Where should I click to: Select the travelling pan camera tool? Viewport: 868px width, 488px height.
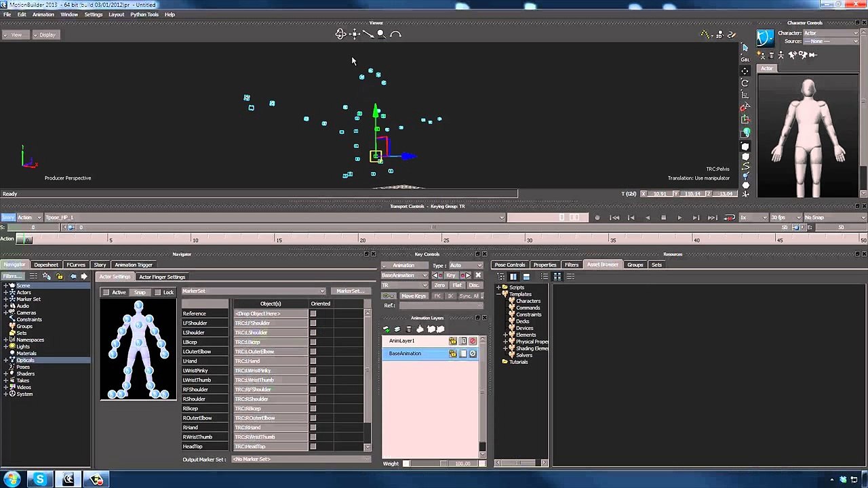coord(354,34)
